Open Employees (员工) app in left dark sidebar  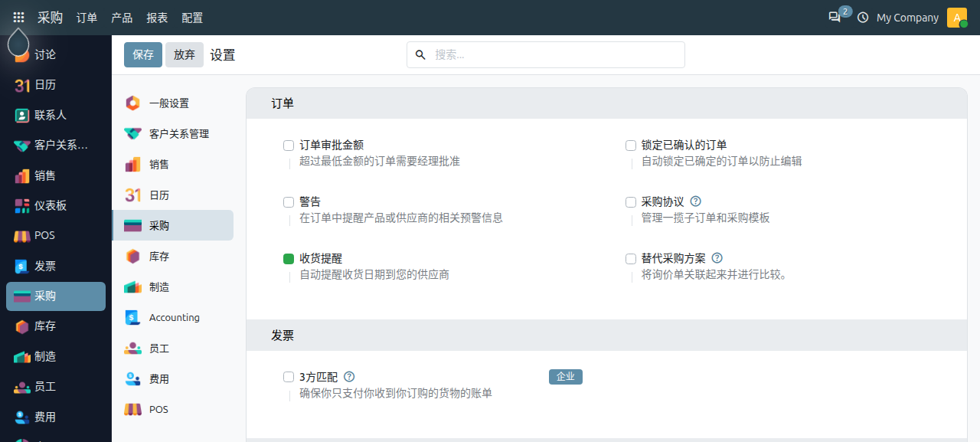pyautogui.click(x=56, y=387)
